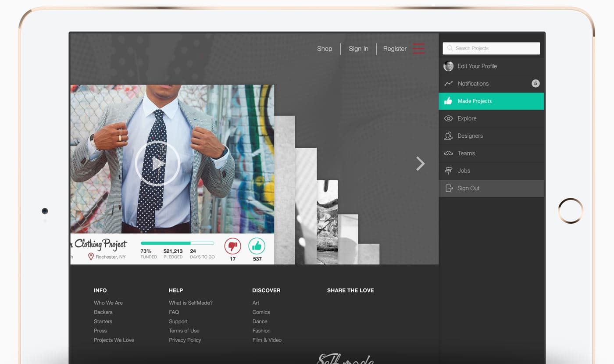Click the featured project main image
Screen dimensions: 614x364
172,159
